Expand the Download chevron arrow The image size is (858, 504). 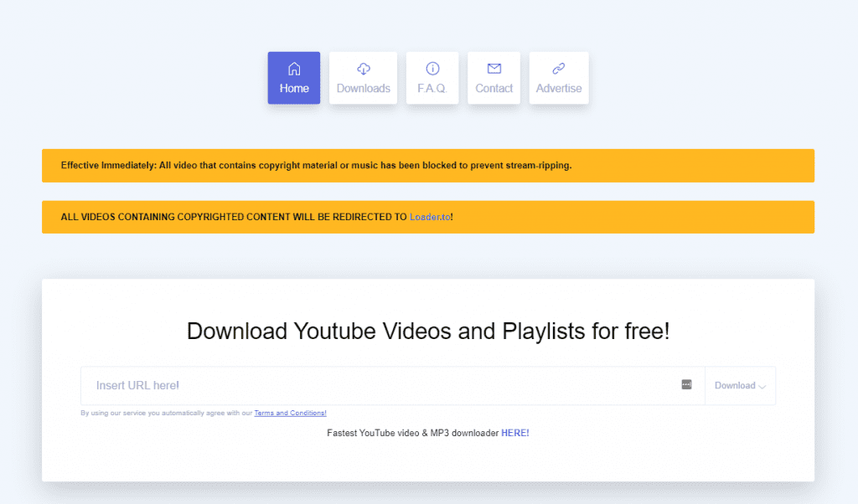tap(762, 386)
